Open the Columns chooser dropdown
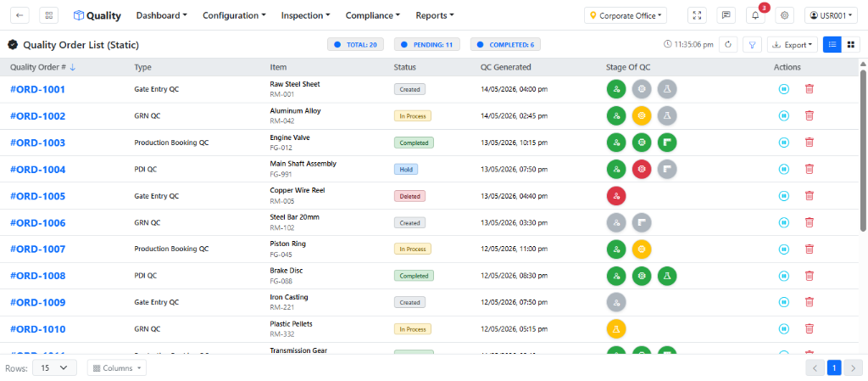 (117, 367)
